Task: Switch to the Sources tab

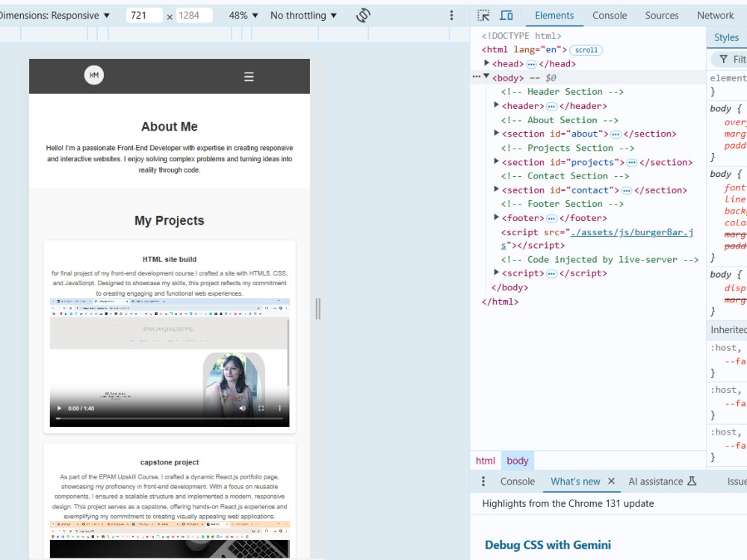Action: pos(662,15)
